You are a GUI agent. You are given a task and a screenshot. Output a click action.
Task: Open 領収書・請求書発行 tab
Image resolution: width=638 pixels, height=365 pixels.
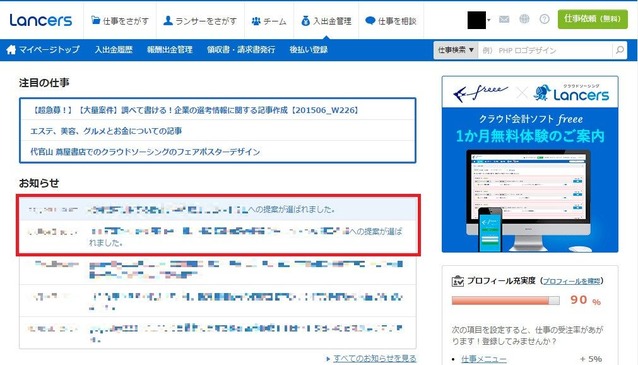click(x=241, y=50)
